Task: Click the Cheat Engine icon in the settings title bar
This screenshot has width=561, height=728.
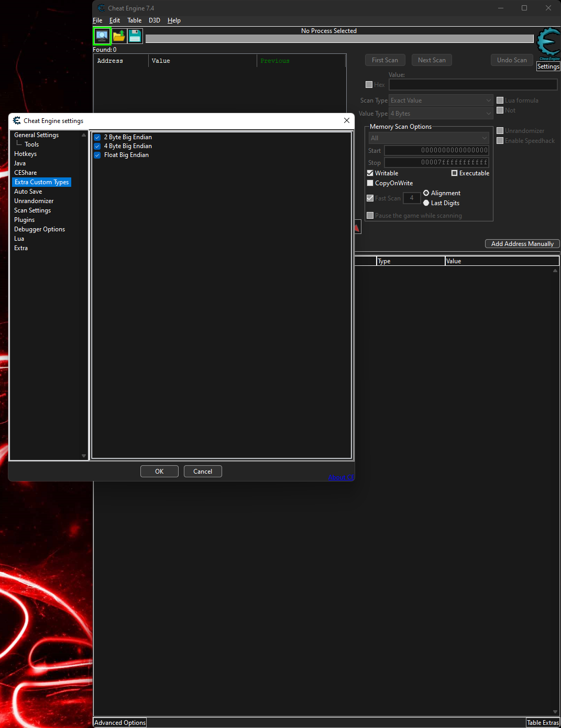Action: (x=17, y=121)
